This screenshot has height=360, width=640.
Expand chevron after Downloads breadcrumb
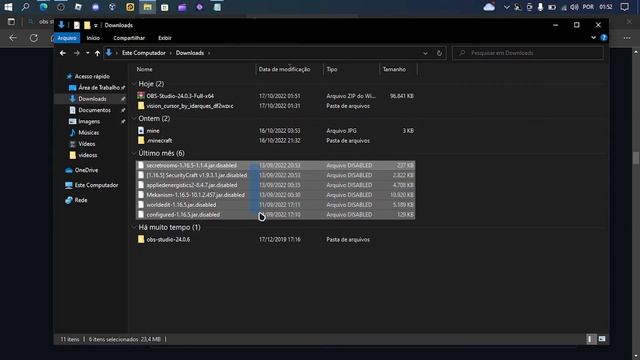click(209, 53)
